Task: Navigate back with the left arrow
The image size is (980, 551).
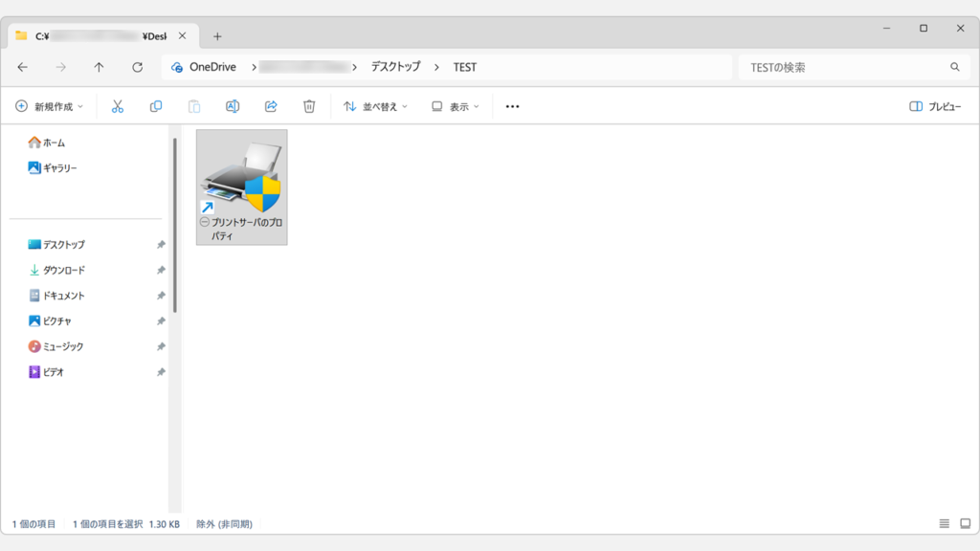Action: (x=23, y=67)
